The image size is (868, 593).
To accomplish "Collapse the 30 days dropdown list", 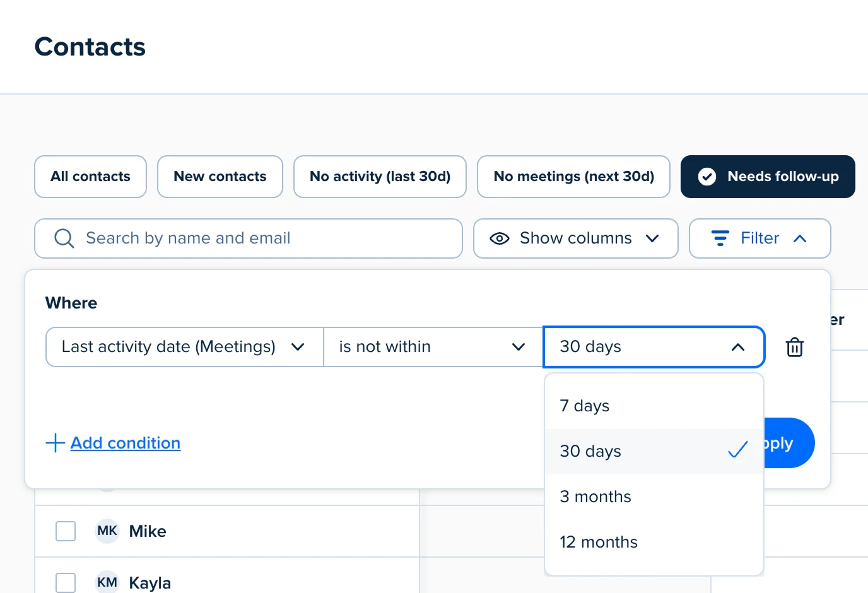I will pyautogui.click(x=737, y=347).
